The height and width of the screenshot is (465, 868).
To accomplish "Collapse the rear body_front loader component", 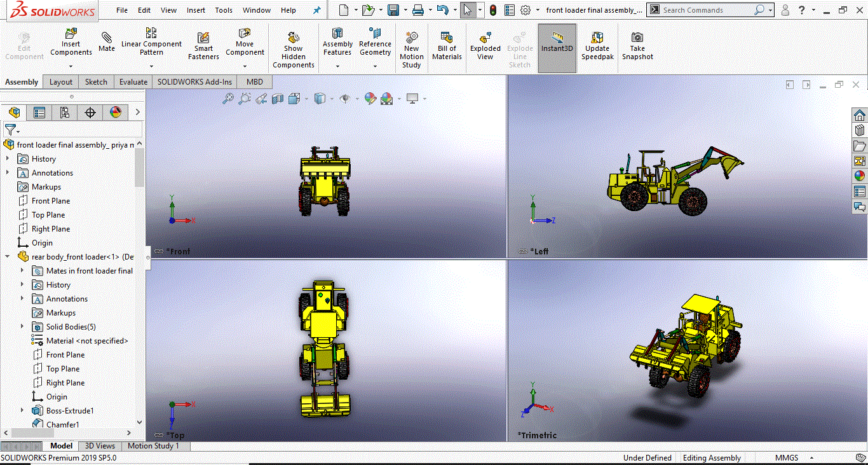I will (8, 257).
